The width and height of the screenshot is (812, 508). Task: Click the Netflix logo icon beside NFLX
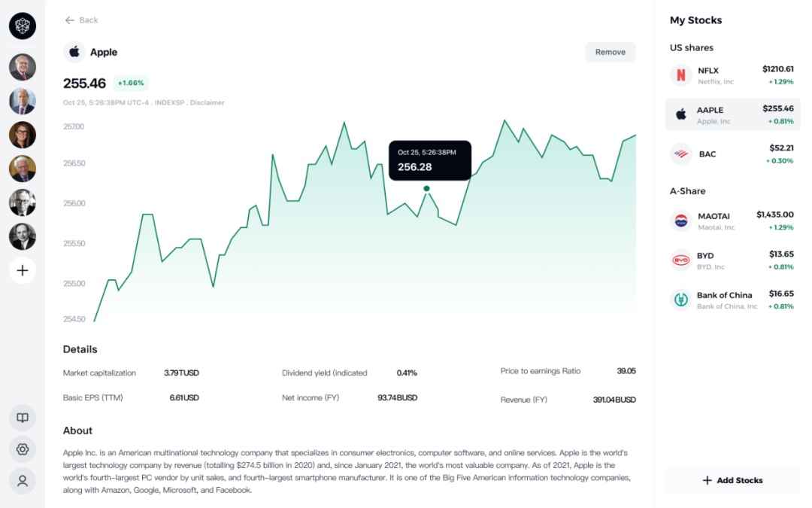680,75
